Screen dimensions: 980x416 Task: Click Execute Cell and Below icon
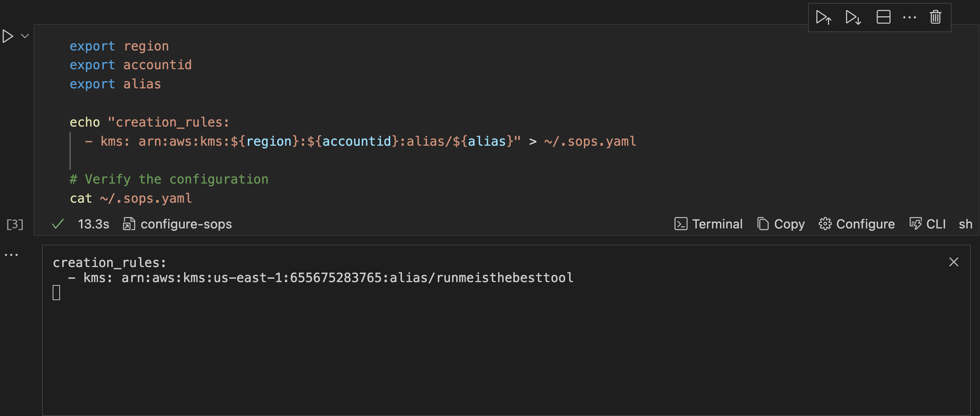coord(853,18)
